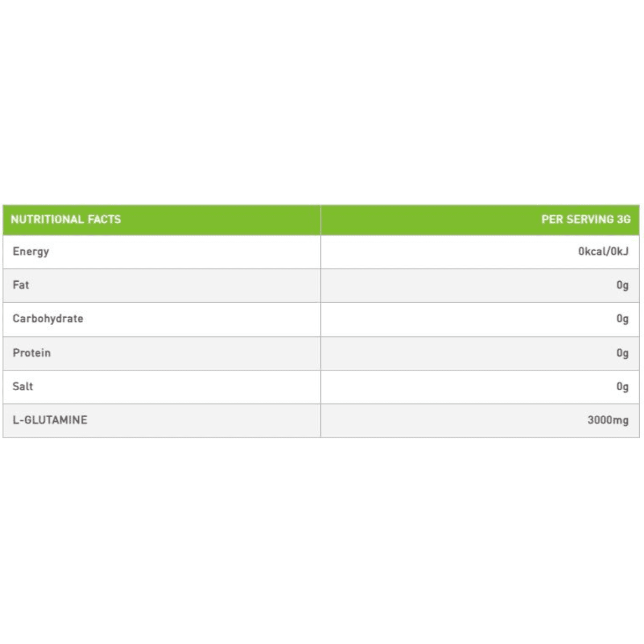
Task: Click the 0g value for Carbohydrate
Action: (622, 319)
